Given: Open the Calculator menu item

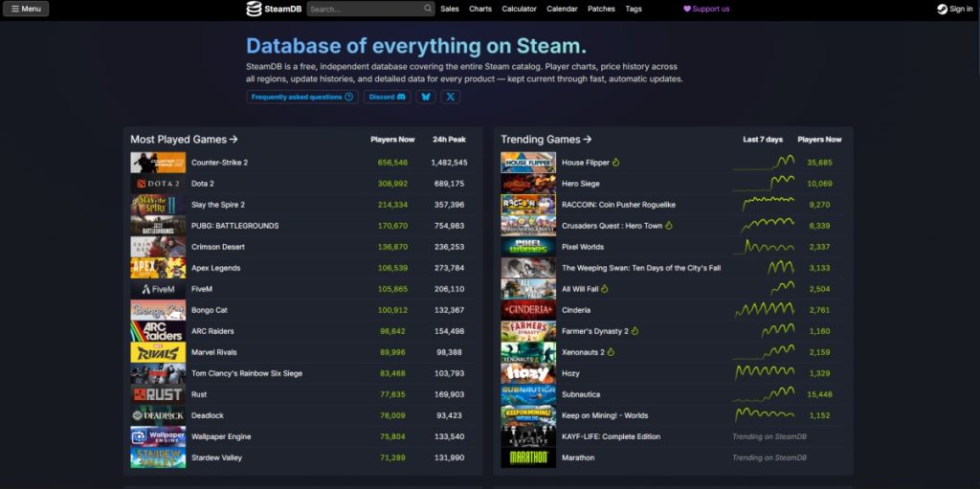Looking at the screenshot, I should 519,9.
